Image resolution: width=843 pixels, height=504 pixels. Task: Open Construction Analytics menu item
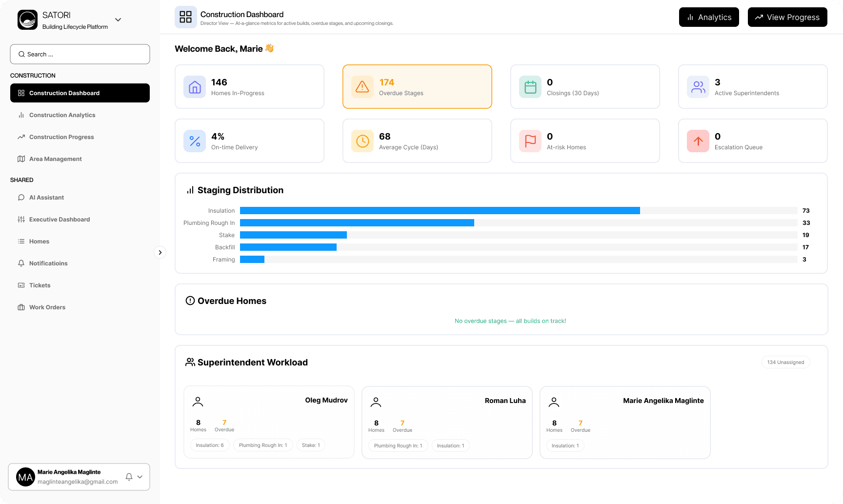tap(80, 115)
